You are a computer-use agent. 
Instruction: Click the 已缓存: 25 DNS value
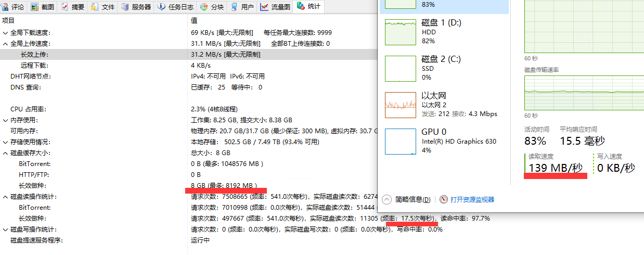pyautogui.click(x=208, y=87)
